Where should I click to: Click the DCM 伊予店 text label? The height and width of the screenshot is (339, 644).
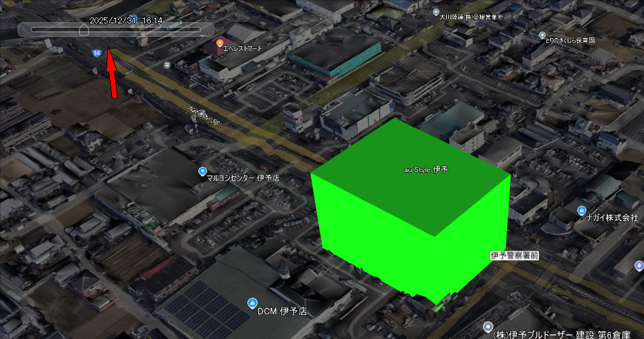pyautogui.click(x=282, y=312)
